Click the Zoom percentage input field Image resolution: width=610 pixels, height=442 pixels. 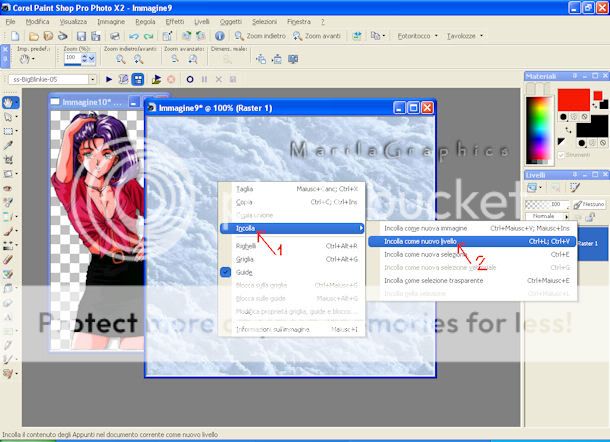pyautogui.click(x=72, y=58)
